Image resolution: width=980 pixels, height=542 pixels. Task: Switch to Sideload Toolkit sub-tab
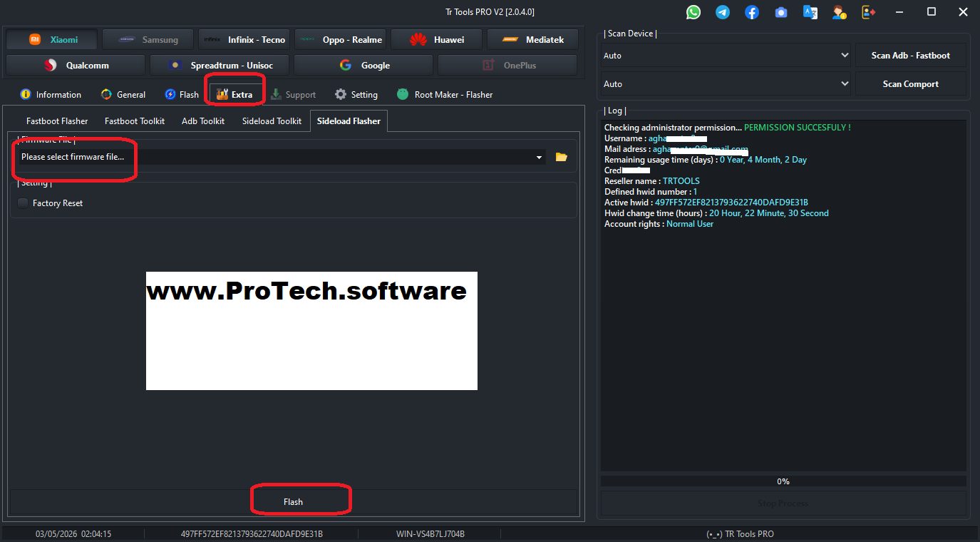point(272,121)
